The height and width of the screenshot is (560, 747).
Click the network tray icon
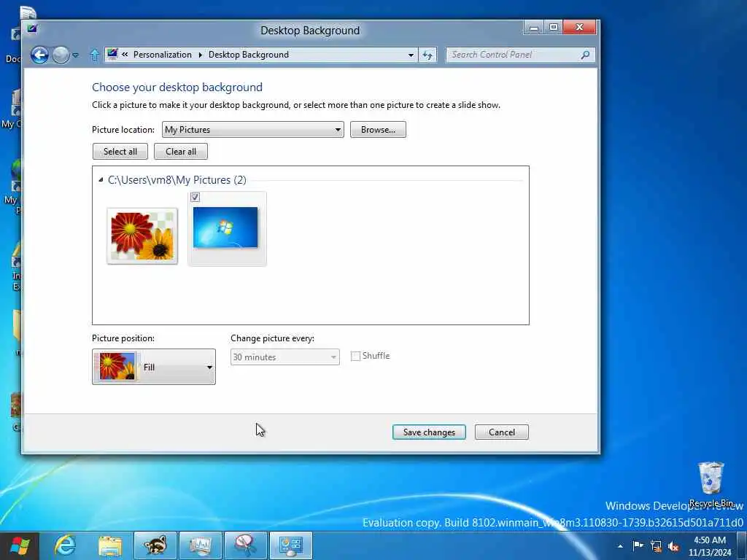(656, 546)
